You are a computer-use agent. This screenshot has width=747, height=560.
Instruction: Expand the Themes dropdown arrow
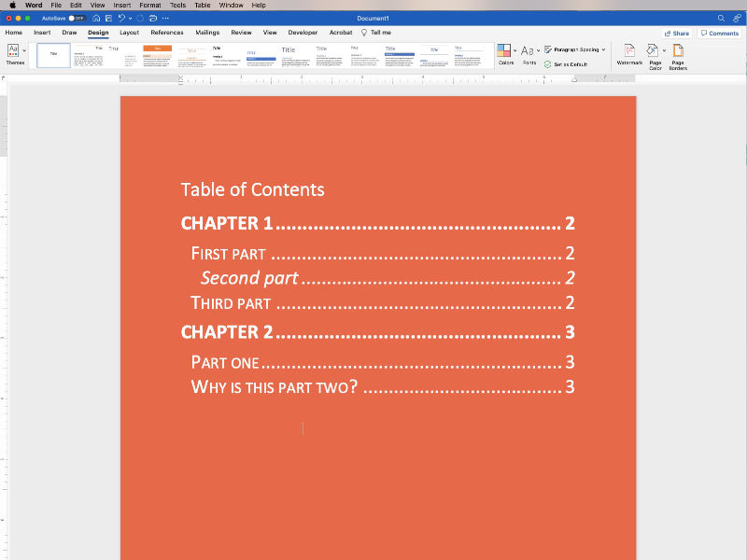pos(23,51)
